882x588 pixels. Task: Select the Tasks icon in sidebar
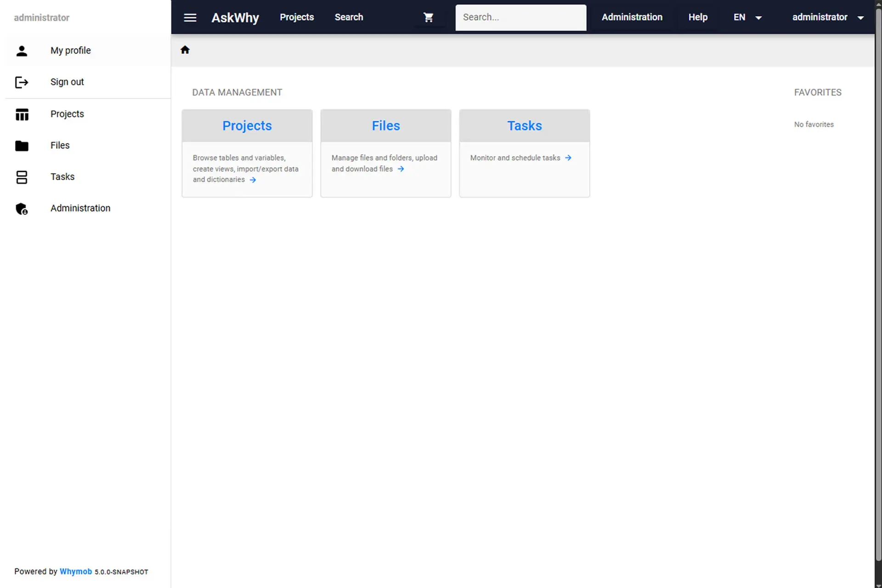pos(22,177)
